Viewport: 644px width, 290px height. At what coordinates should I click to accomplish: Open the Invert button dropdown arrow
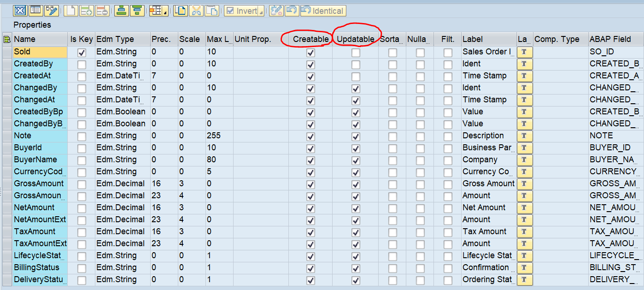tap(261, 11)
